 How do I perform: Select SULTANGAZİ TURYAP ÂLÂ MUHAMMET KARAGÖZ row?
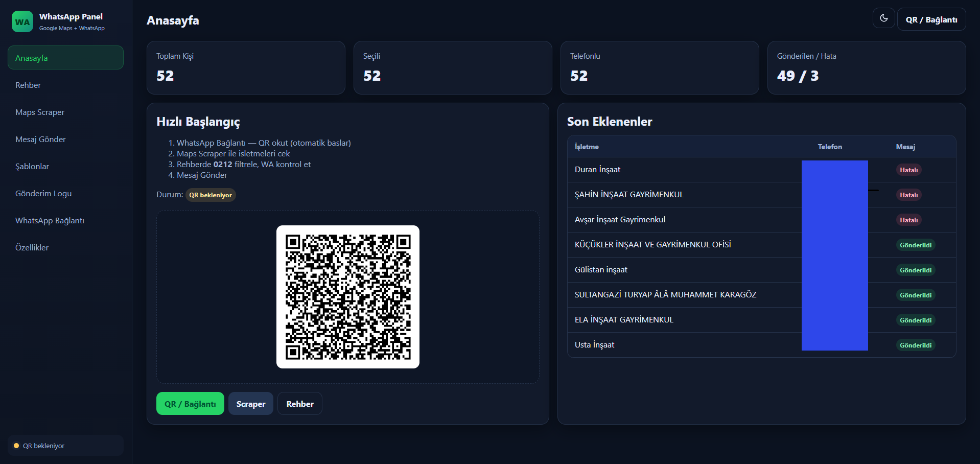click(761, 295)
